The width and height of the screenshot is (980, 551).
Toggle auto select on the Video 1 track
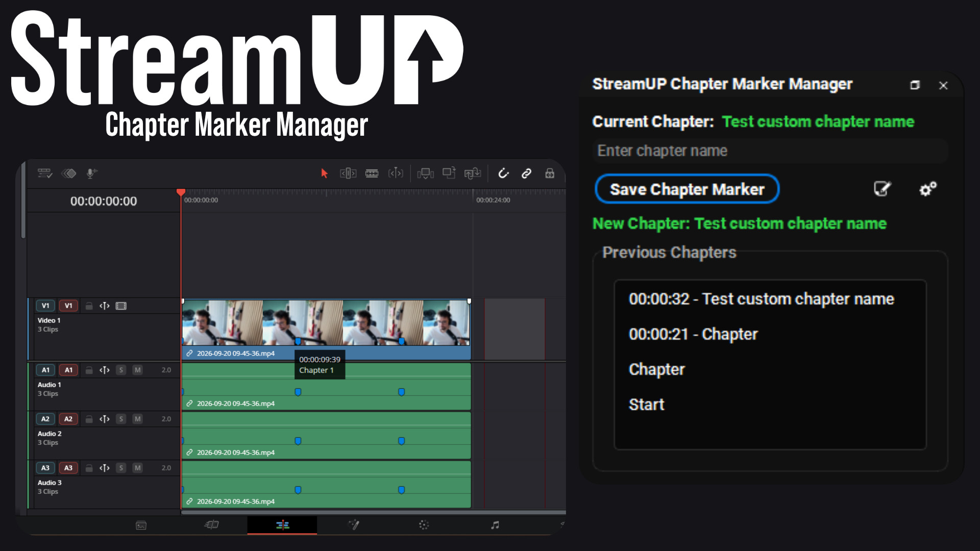click(105, 306)
